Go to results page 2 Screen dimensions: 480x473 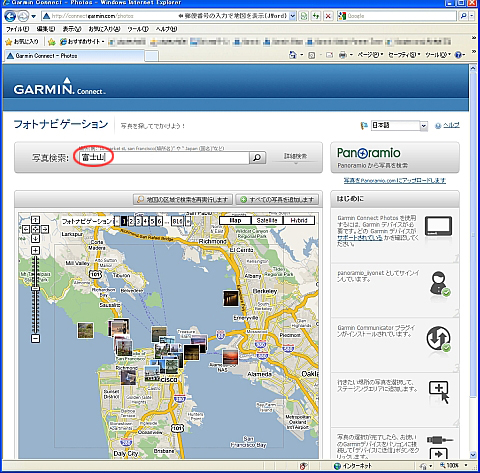[131, 221]
